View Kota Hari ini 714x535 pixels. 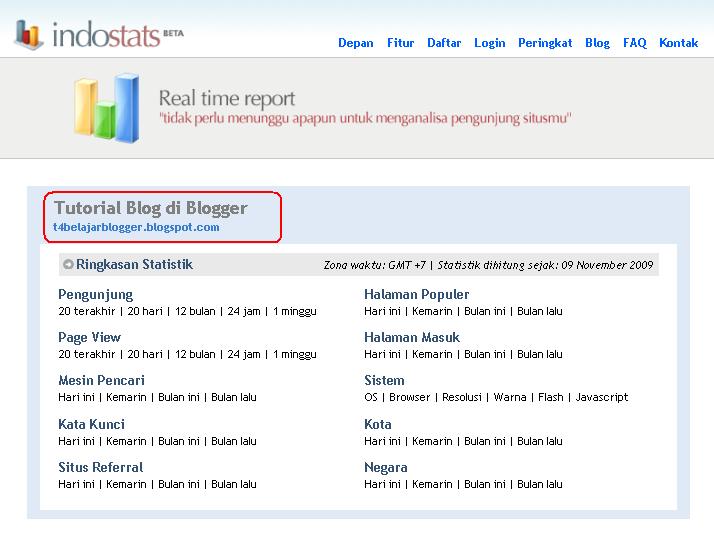pos(382,441)
